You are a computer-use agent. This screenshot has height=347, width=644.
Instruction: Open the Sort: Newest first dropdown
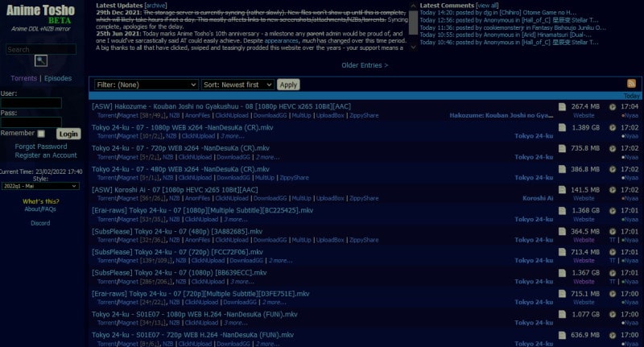tap(237, 85)
